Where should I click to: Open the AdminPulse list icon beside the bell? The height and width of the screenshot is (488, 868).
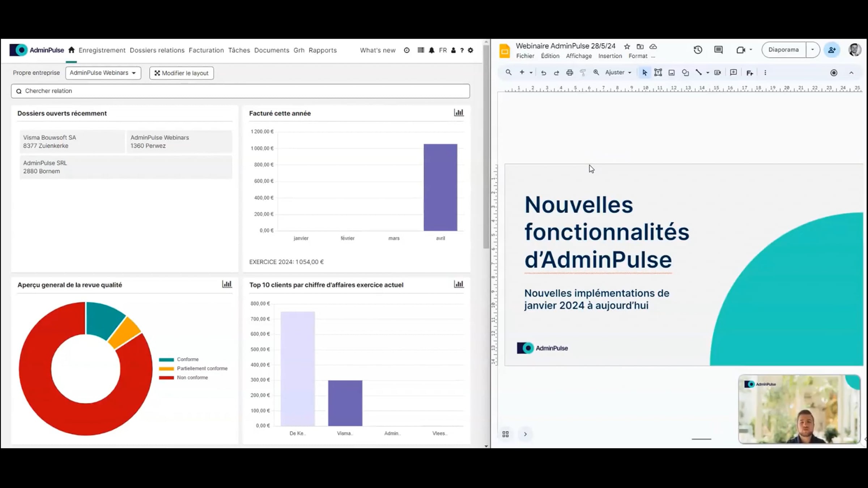click(421, 50)
